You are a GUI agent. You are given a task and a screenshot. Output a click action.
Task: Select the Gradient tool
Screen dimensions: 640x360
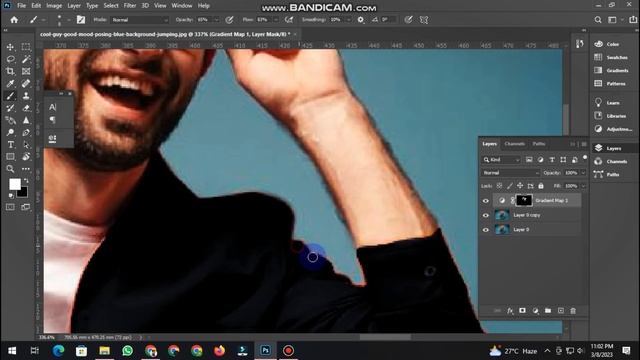pos(10,120)
